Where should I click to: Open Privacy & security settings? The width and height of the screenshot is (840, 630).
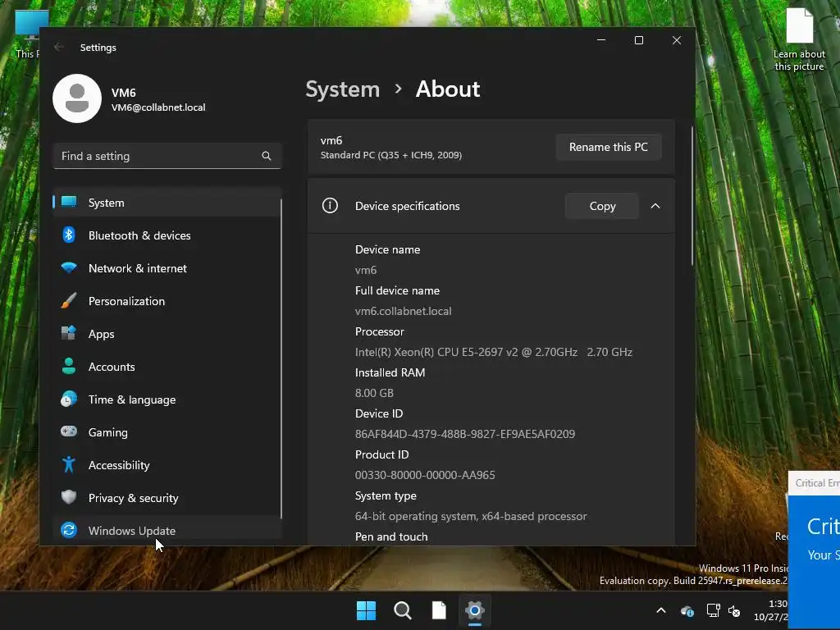pyautogui.click(x=167, y=498)
